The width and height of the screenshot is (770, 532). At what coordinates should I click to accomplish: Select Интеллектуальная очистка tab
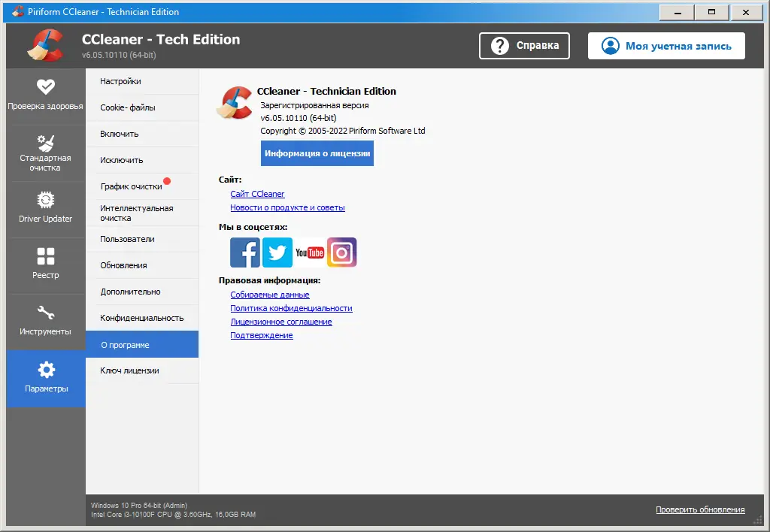(142, 213)
